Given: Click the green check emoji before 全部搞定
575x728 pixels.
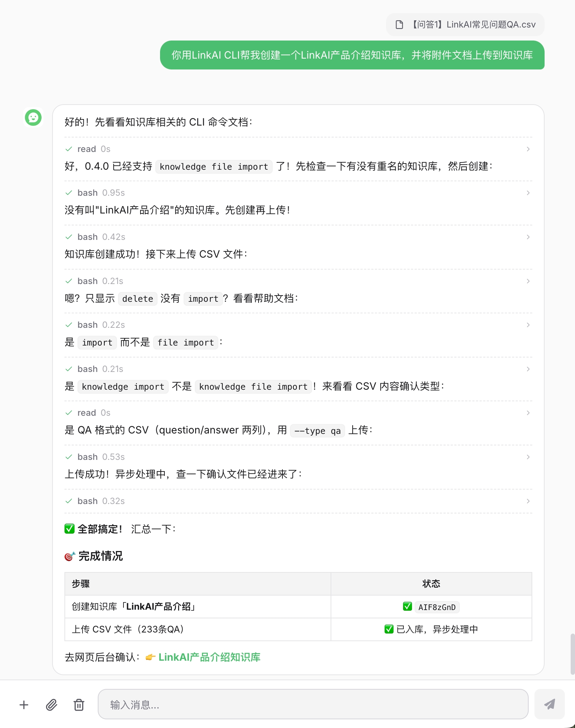Looking at the screenshot, I should (x=70, y=529).
